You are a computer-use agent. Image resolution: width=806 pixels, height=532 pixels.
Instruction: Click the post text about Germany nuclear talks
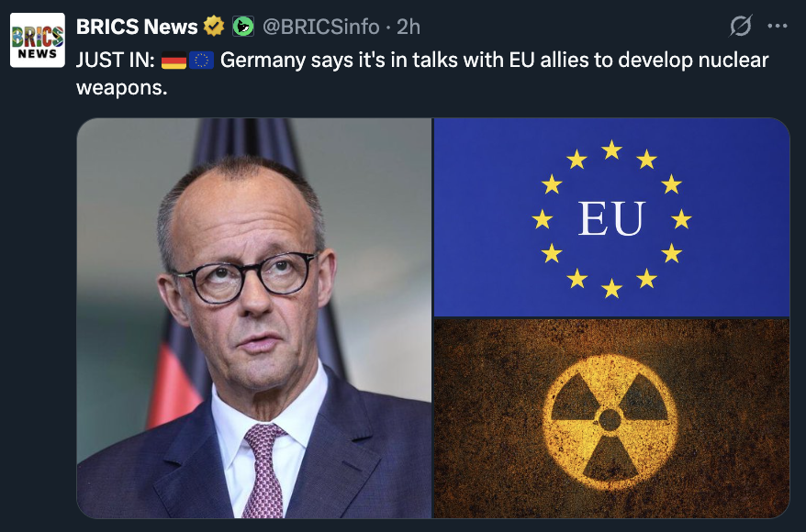pyautogui.click(x=422, y=73)
